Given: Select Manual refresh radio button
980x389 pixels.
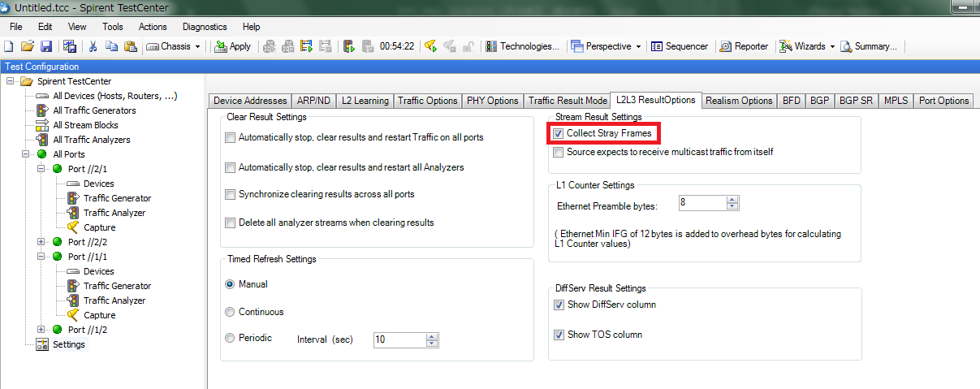Looking at the screenshot, I should coord(230,284).
